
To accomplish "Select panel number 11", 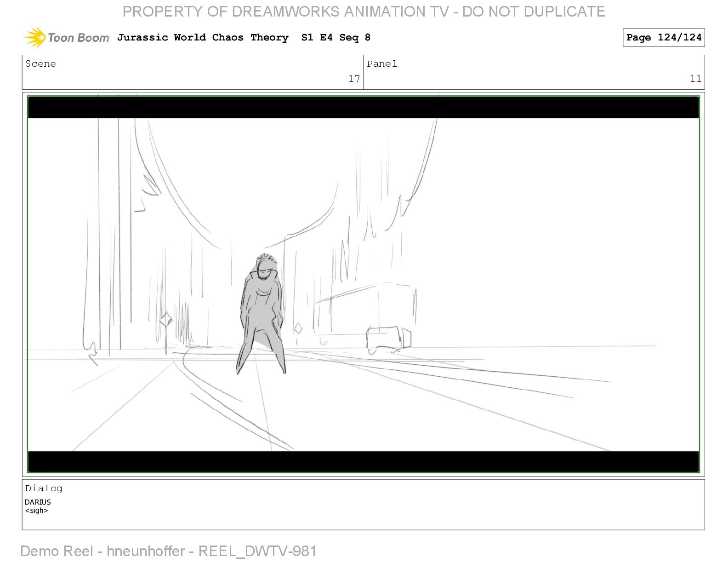I will pyautogui.click(x=695, y=79).
